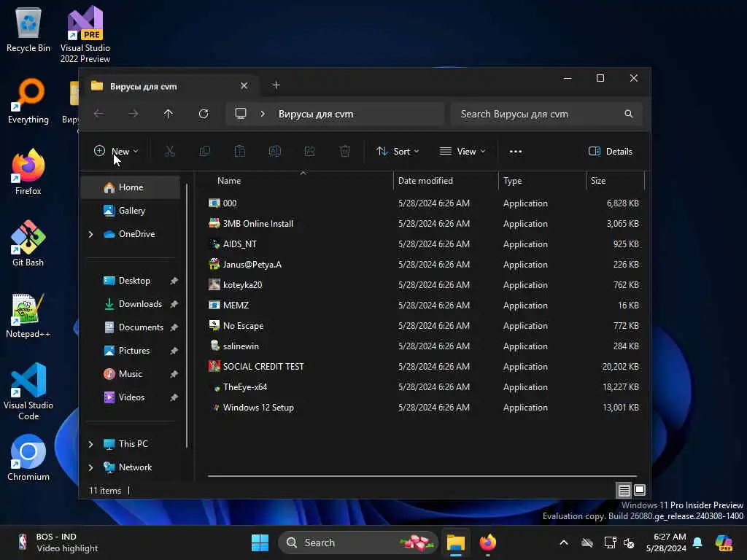This screenshot has width=747, height=560.
Task: Select Home in navigation pane
Action: click(131, 187)
